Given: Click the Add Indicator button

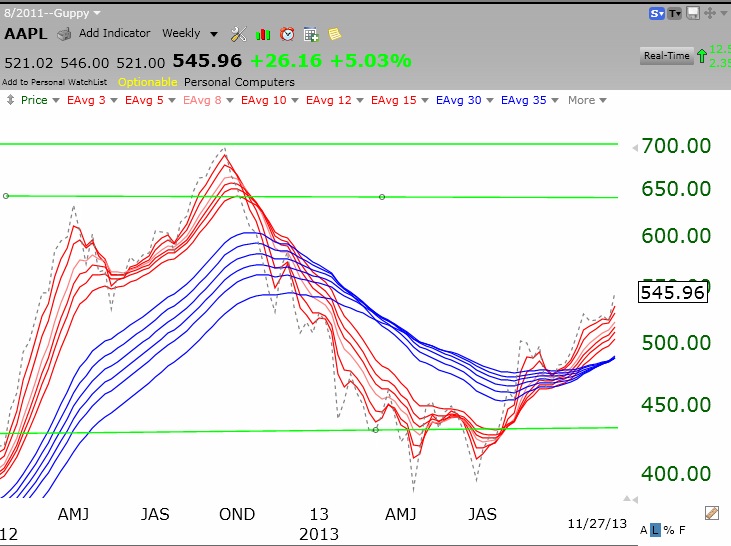Looking at the screenshot, I should [x=114, y=34].
